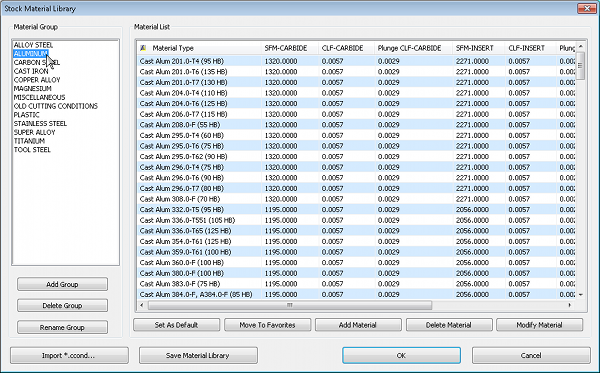The height and width of the screenshot is (373, 600).
Task: Select row Cast Alum 336.0-T551 (105 HB)
Action: [x=356, y=220]
